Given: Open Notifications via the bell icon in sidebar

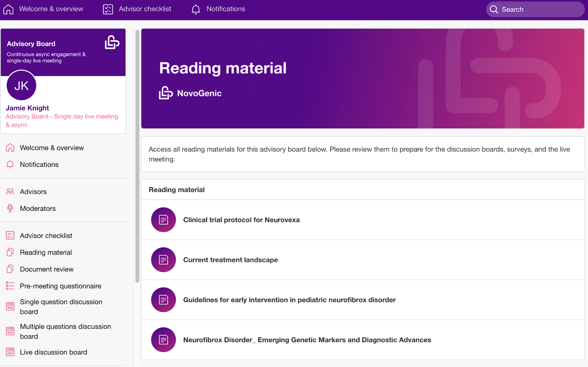Looking at the screenshot, I should click(x=10, y=164).
